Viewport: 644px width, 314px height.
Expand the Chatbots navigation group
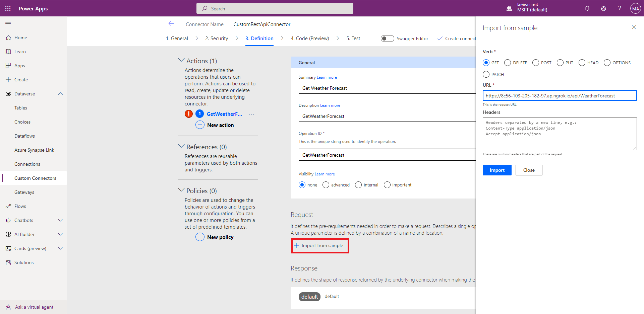tap(60, 220)
